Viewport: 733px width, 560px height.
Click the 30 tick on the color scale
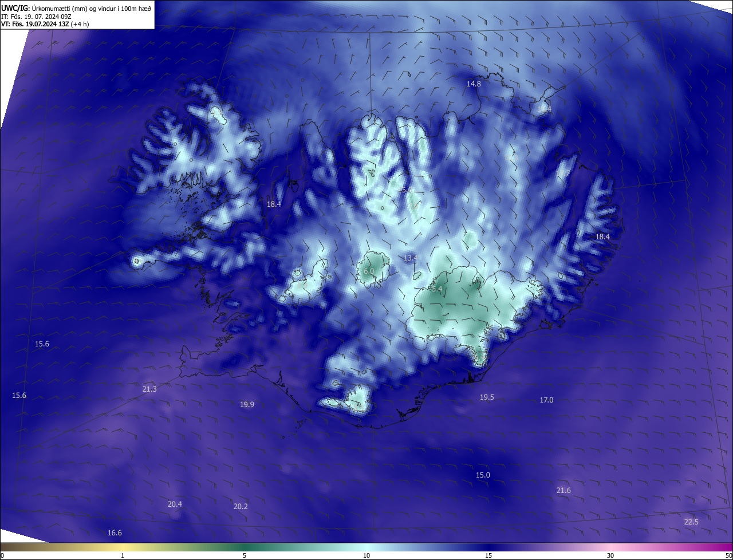coord(610,555)
